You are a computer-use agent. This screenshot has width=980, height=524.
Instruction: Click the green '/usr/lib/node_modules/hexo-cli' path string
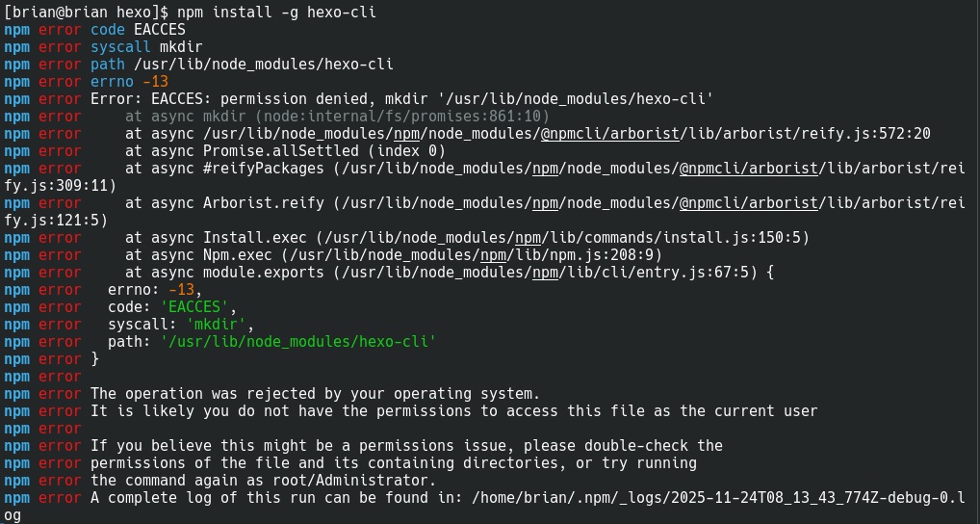tap(297, 341)
